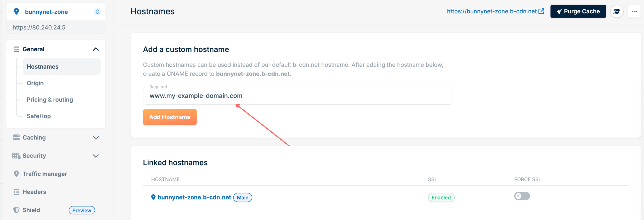Click the graduation cap tutorial icon
Viewport: 644px width, 220px height.
[x=616, y=11]
